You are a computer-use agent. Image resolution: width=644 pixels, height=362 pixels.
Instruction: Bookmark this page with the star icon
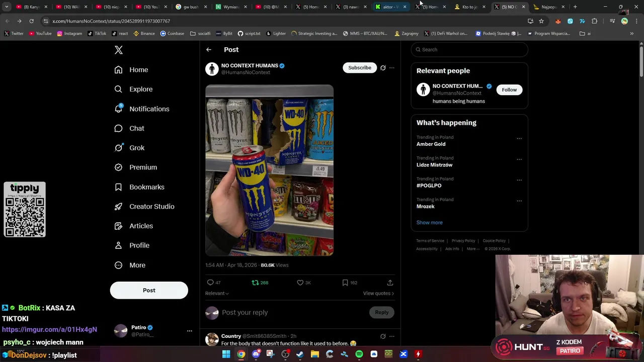tap(541, 21)
